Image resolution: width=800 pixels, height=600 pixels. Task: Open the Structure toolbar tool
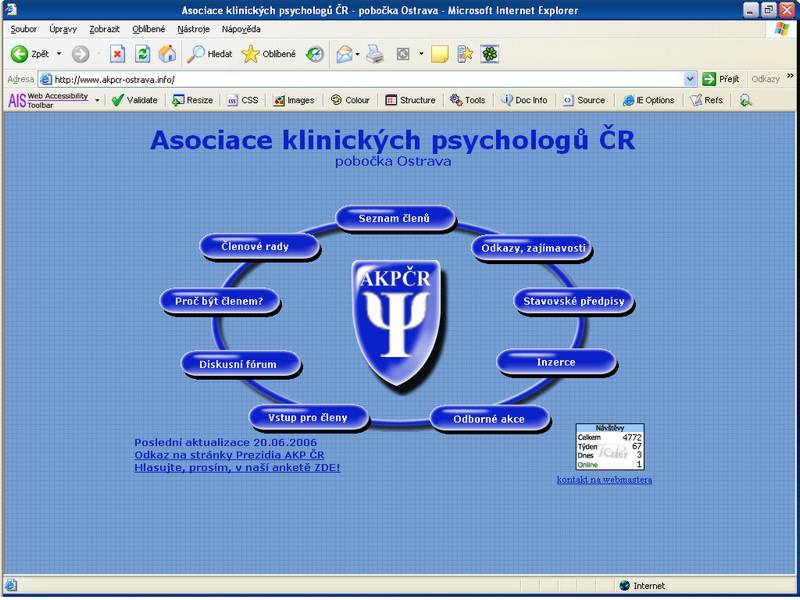click(x=410, y=100)
